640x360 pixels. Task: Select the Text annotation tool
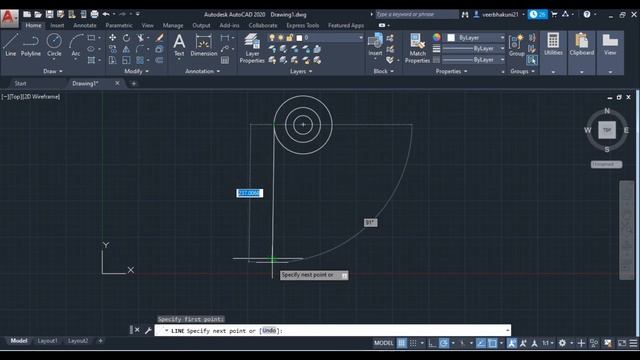(179, 45)
